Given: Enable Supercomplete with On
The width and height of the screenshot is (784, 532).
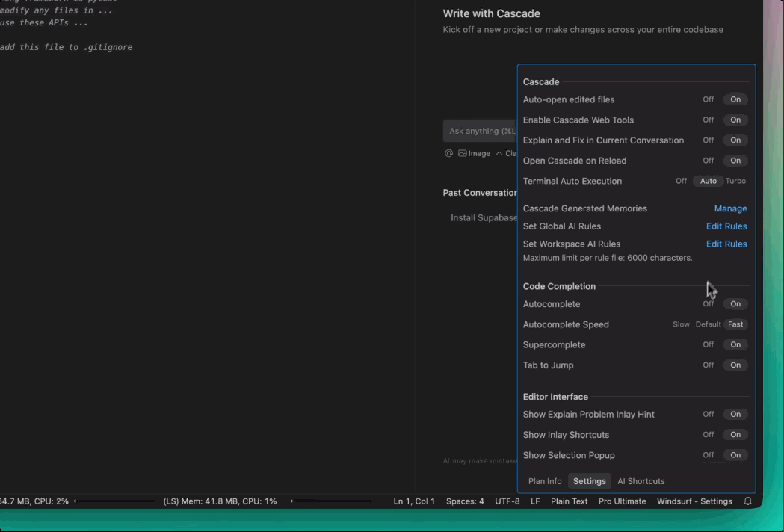Looking at the screenshot, I should (x=735, y=345).
